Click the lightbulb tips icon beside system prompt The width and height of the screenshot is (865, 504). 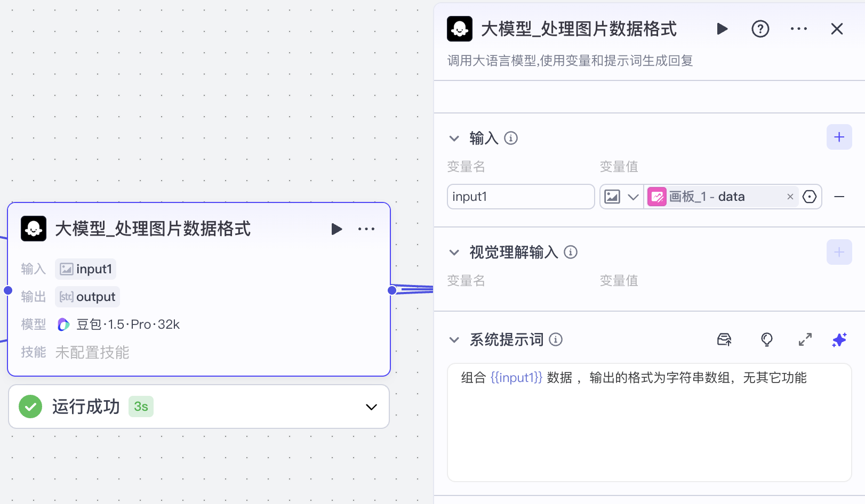(767, 339)
